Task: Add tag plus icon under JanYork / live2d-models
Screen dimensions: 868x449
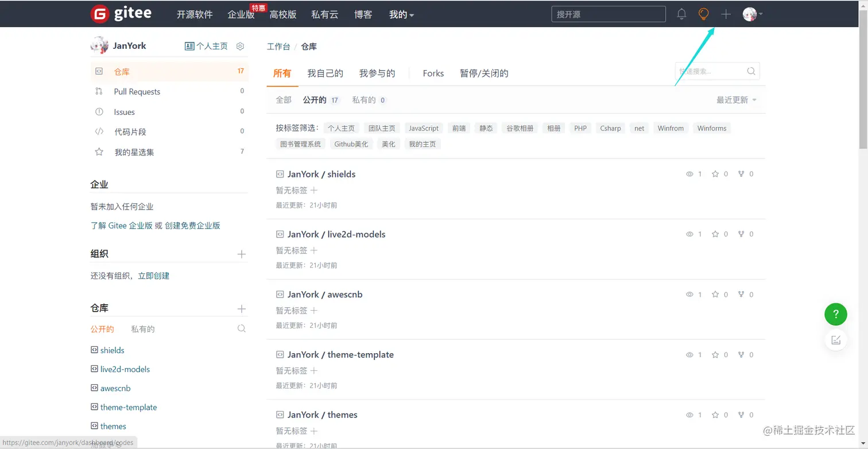Action: tap(314, 250)
